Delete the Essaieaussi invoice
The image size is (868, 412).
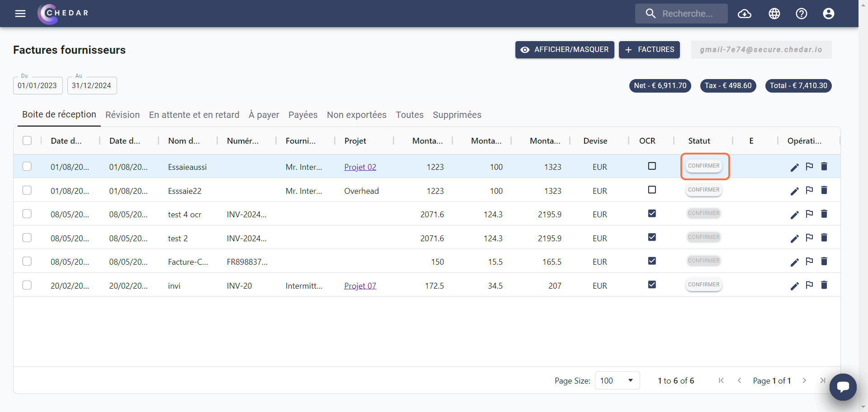(824, 166)
